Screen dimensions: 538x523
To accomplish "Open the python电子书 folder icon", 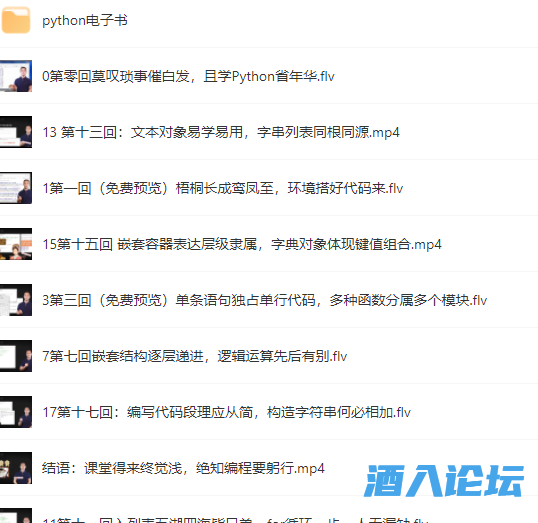I will pos(16,20).
